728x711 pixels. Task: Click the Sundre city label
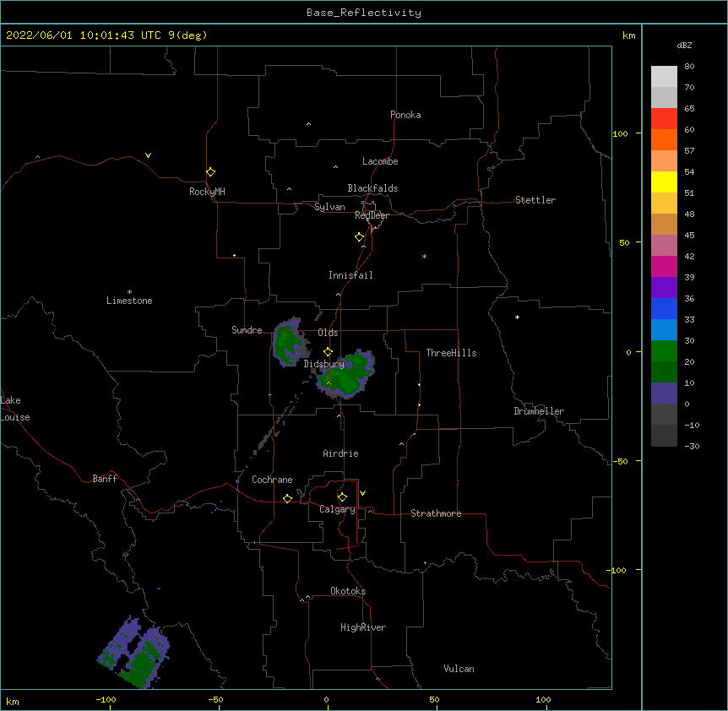247,330
